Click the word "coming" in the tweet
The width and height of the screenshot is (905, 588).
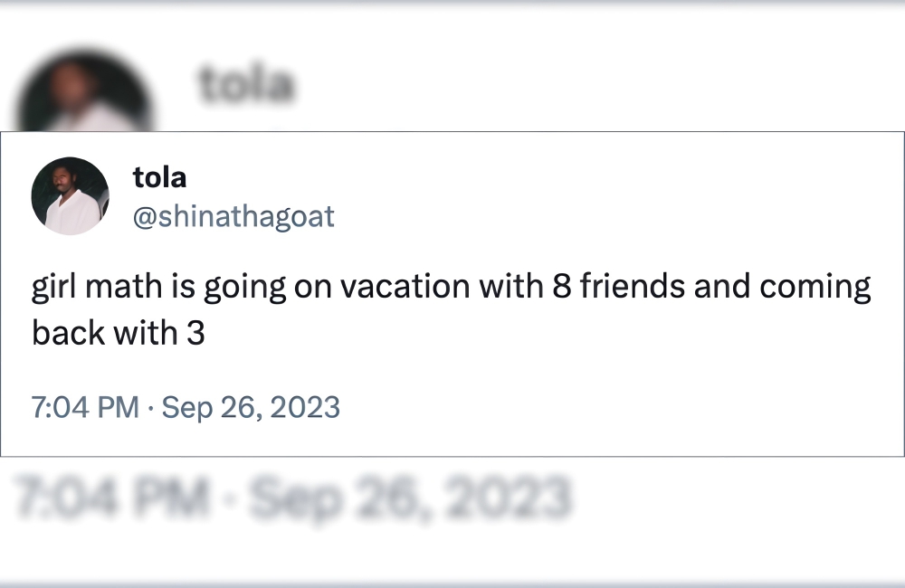tap(814, 288)
